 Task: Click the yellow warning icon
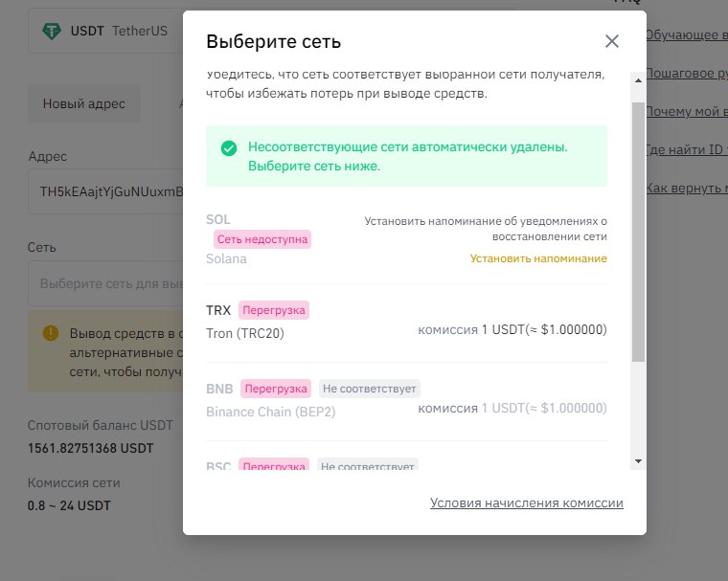pos(51,333)
